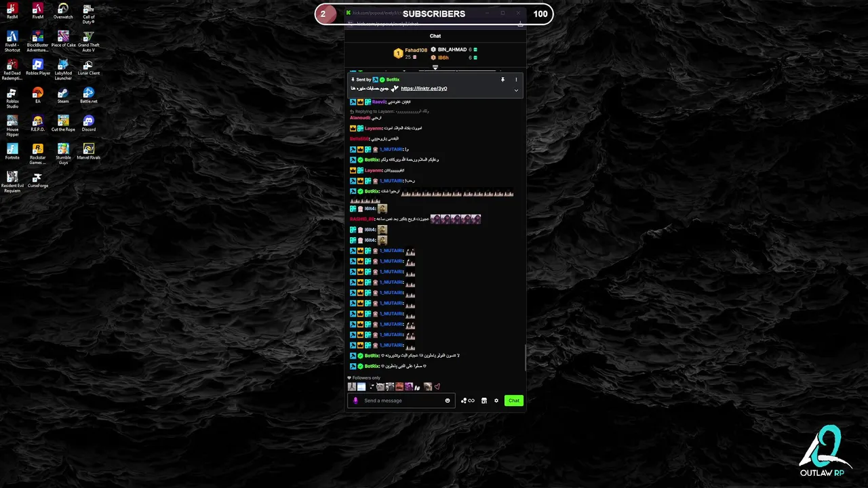Select the Lunar Client icon
The height and width of the screenshot is (488, 868).
(x=88, y=68)
